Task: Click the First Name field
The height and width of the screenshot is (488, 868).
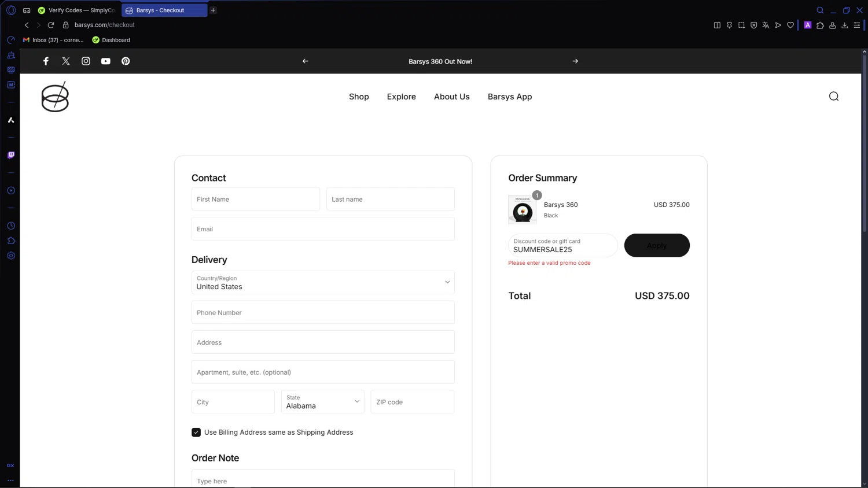Action: pos(256,199)
